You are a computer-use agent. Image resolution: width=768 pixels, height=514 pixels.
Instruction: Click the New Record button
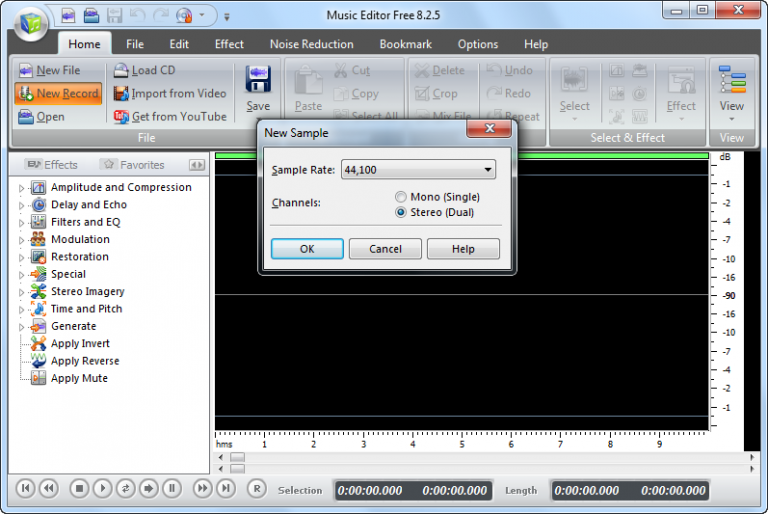(58, 93)
